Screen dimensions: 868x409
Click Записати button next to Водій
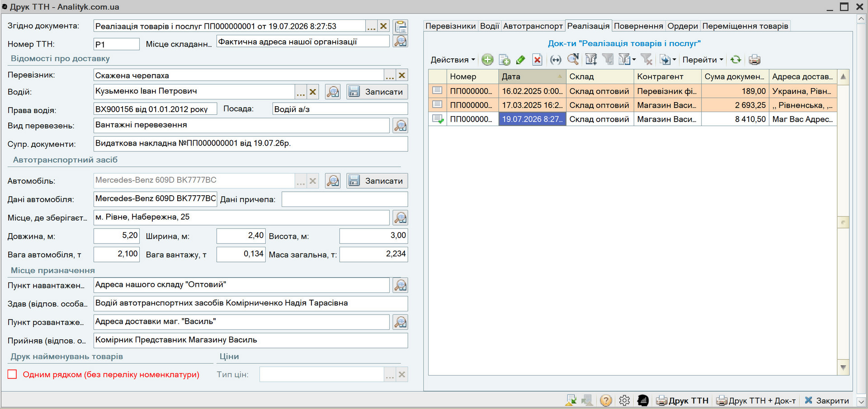pyautogui.click(x=377, y=92)
